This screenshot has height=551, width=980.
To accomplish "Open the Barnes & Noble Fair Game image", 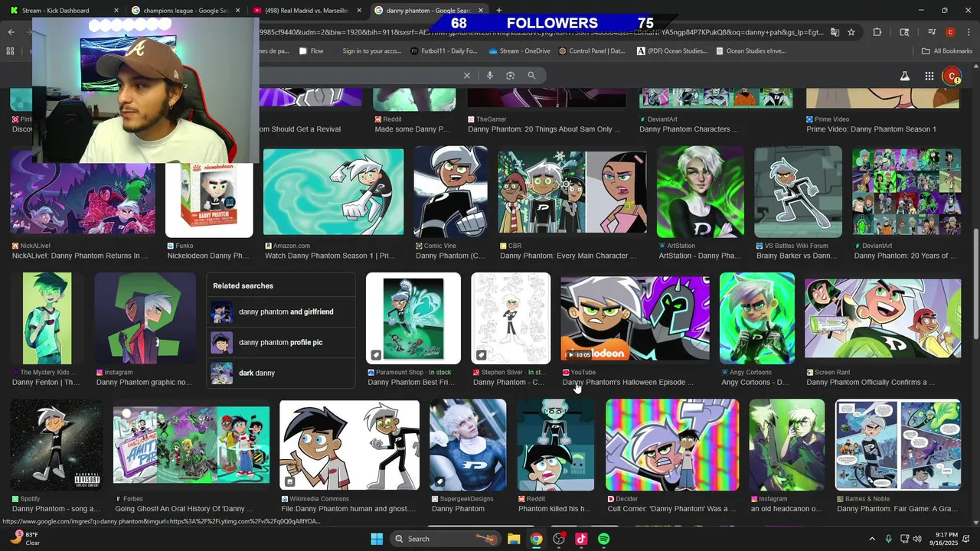I will pos(897,445).
